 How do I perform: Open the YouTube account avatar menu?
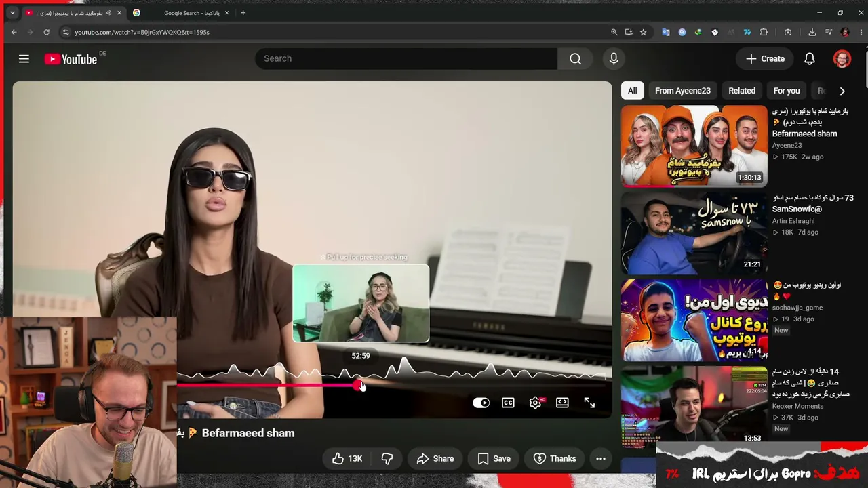842,59
